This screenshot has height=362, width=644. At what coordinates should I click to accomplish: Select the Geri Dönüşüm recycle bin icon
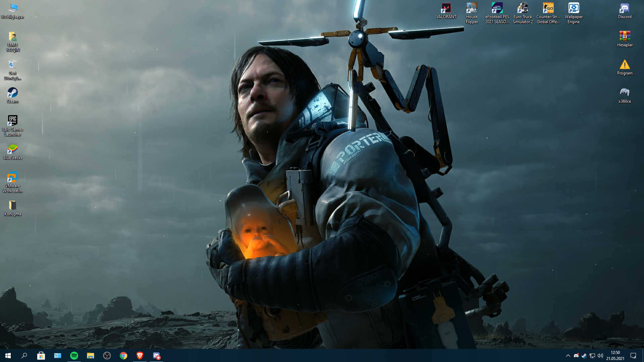pyautogui.click(x=13, y=70)
